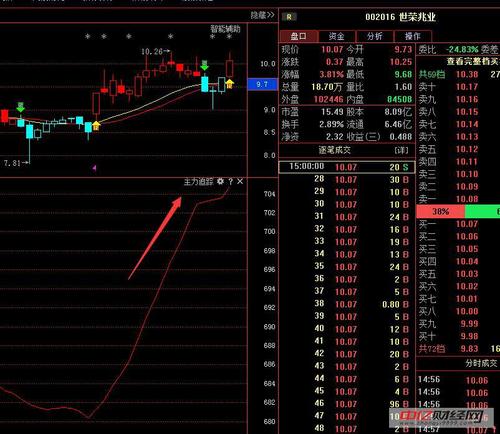Click the yellow buy arrow at the breakout candle
This screenshot has width=500, height=434.
96,126
